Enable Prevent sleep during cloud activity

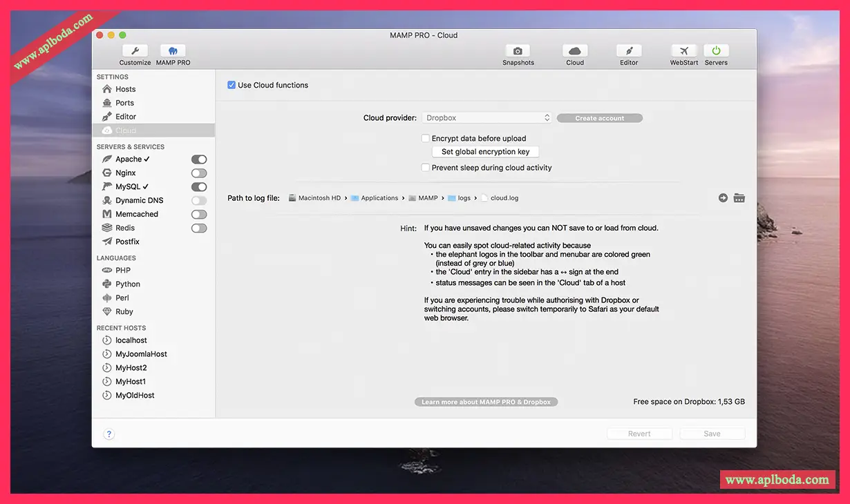[x=426, y=168]
